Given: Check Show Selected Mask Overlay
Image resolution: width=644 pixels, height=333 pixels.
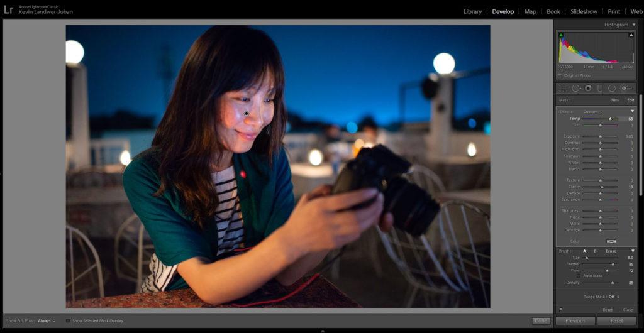Looking at the screenshot, I should tap(68, 320).
